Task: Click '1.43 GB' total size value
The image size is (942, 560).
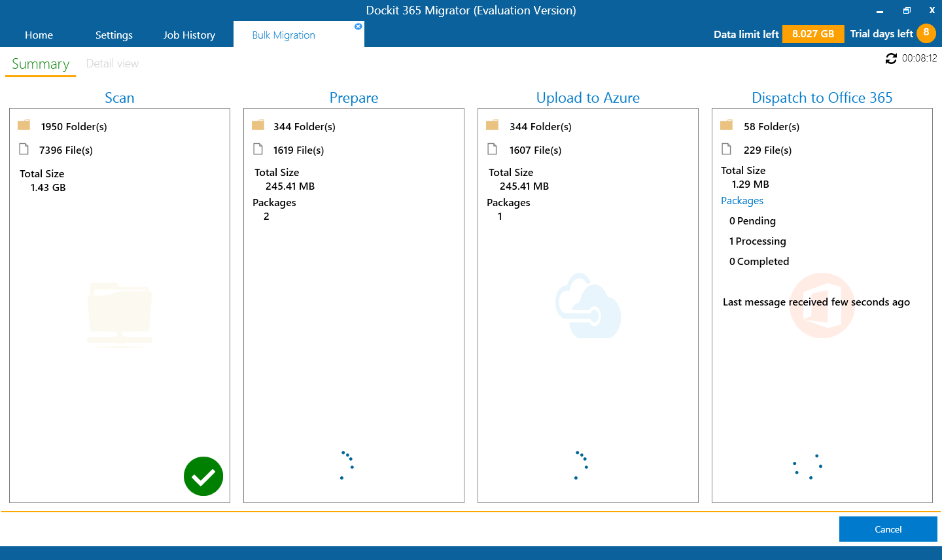Action: click(x=48, y=187)
